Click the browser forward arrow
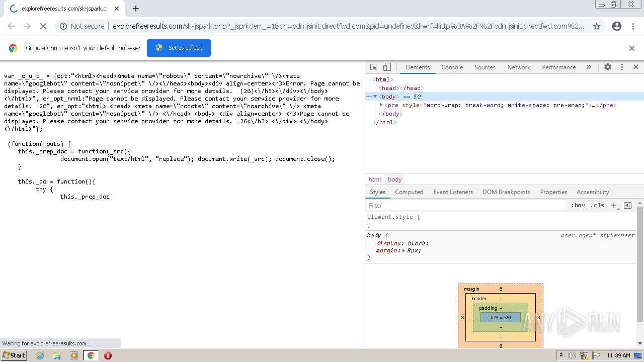 27,26
